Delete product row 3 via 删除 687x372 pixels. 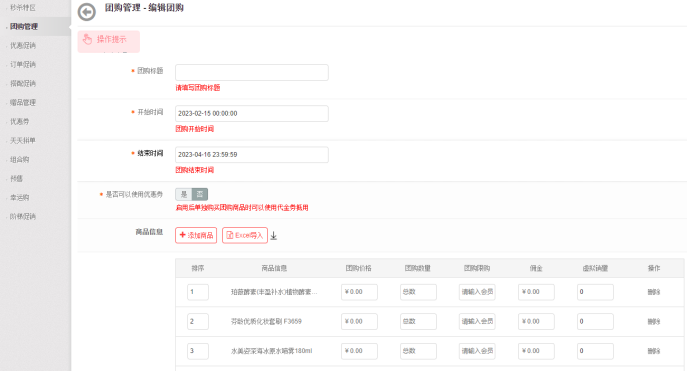tap(654, 351)
